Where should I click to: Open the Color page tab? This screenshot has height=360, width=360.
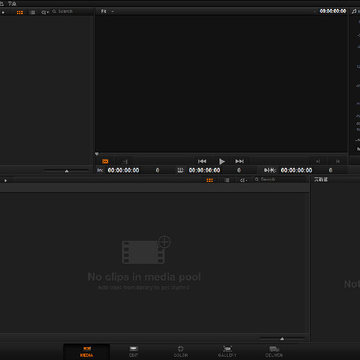coord(181,352)
